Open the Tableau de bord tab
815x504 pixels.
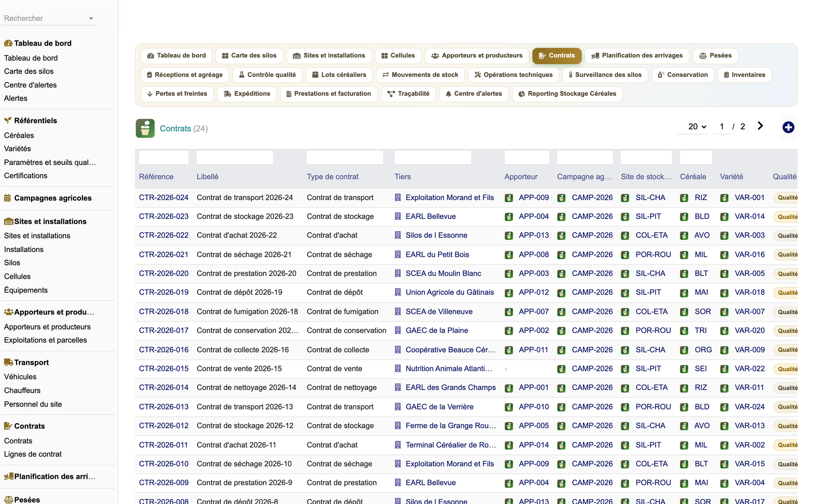[x=176, y=56]
